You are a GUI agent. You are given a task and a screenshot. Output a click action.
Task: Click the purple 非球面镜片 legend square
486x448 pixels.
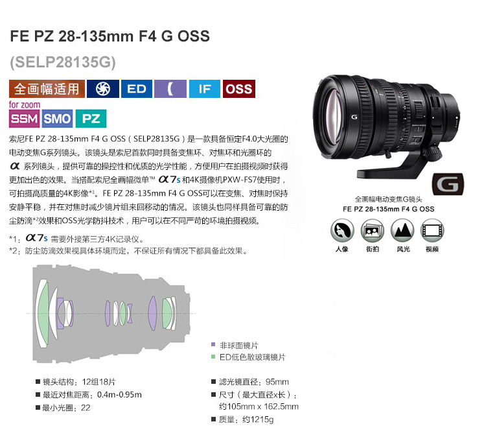pyautogui.click(x=213, y=344)
